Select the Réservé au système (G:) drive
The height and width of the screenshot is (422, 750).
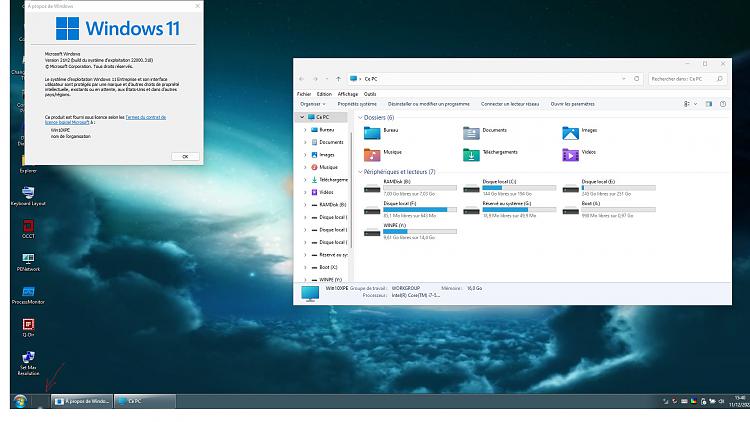tap(509, 210)
